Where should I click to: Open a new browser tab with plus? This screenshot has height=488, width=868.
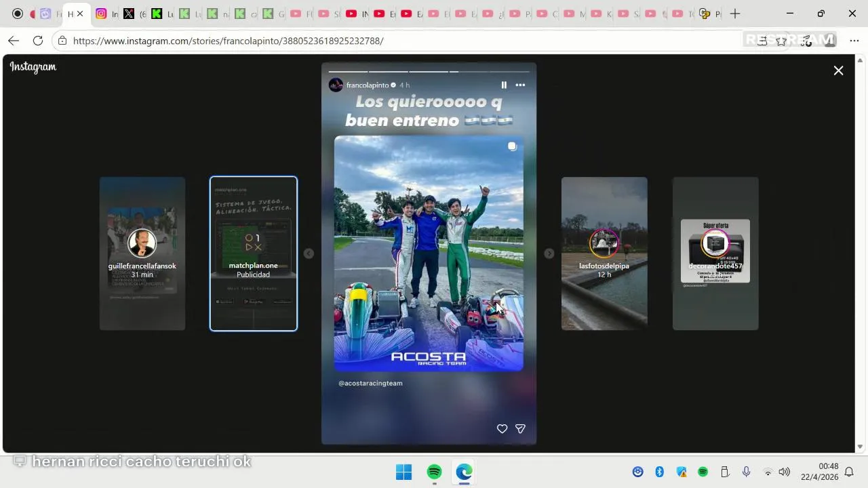[x=735, y=14]
